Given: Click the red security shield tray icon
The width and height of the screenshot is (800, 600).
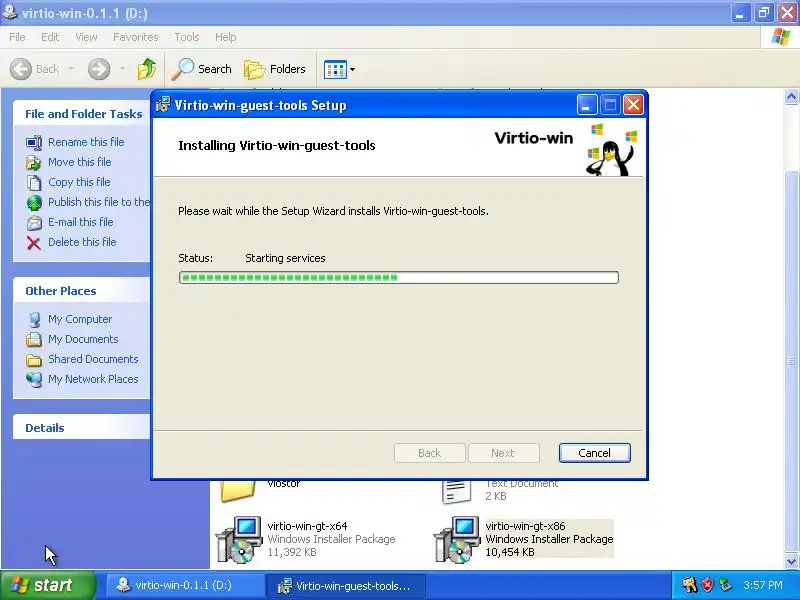Looking at the screenshot, I should tap(708, 585).
